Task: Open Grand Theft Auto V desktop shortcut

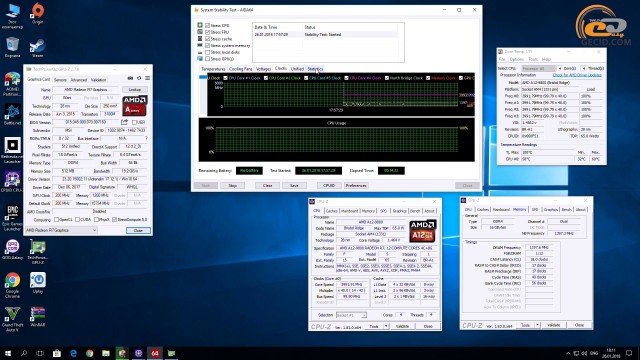Action: point(12,319)
